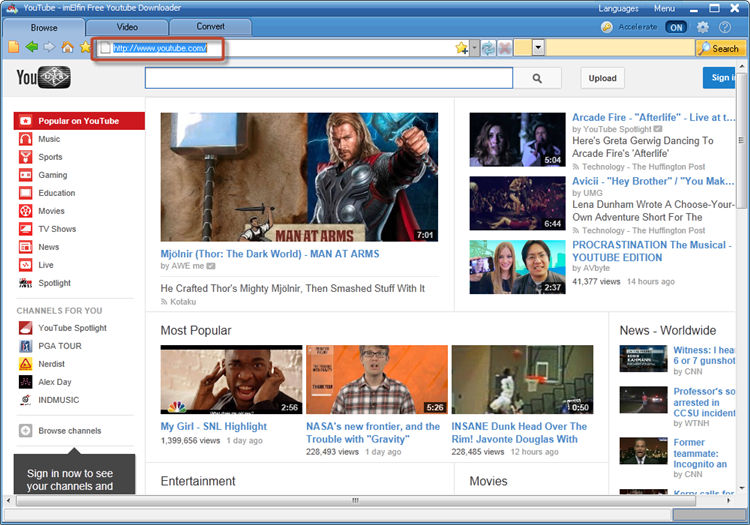The width and height of the screenshot is (750, 525).
Task: Open the Menu item in title bar
Action: [x=664, y=9]
